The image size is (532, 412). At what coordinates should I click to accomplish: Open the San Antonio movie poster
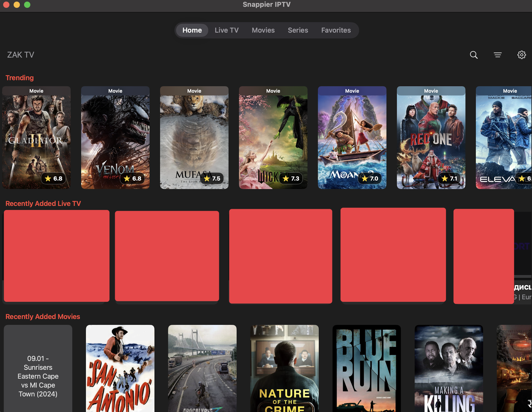click(x=120, y=368)
